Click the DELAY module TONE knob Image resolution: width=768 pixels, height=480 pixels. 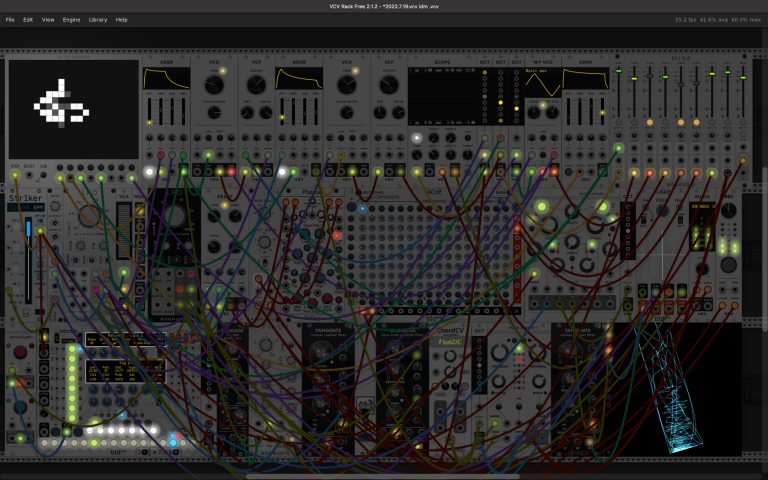point(215,246)
